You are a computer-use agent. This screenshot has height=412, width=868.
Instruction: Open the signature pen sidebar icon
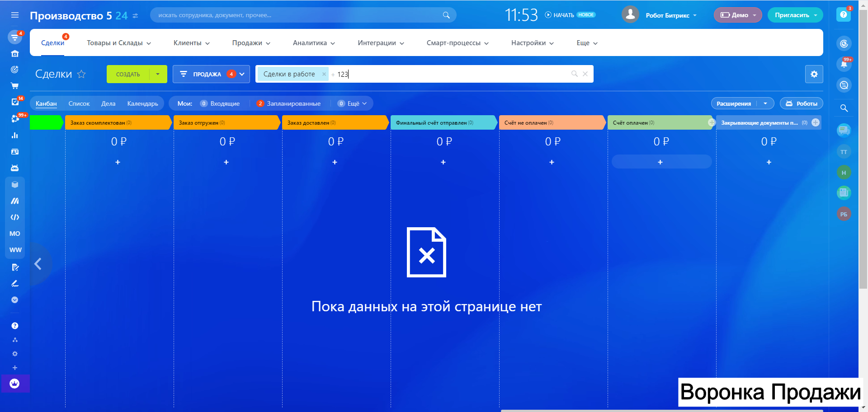point(15,284)
